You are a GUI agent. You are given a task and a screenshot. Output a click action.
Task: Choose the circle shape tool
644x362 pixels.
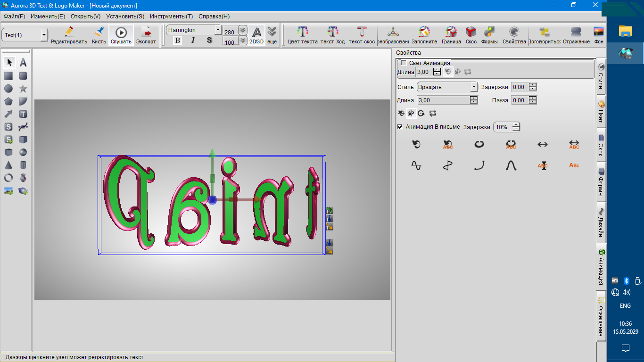coord(8,89)
